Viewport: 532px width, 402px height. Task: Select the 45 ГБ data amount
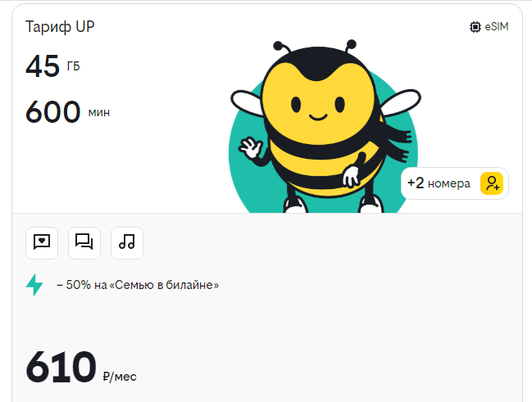(x=52, y=65)
